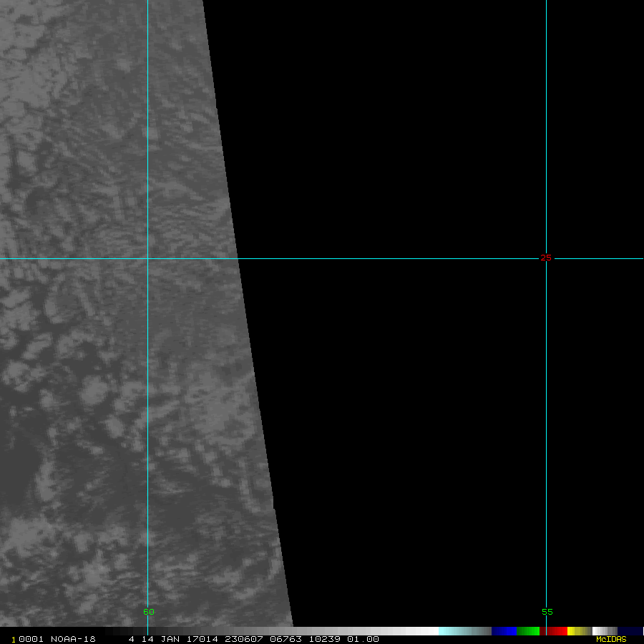The height and width of the screenshot is (644, 644).
Task: Click the yellow McIDAS label
Action: (611, 639)
